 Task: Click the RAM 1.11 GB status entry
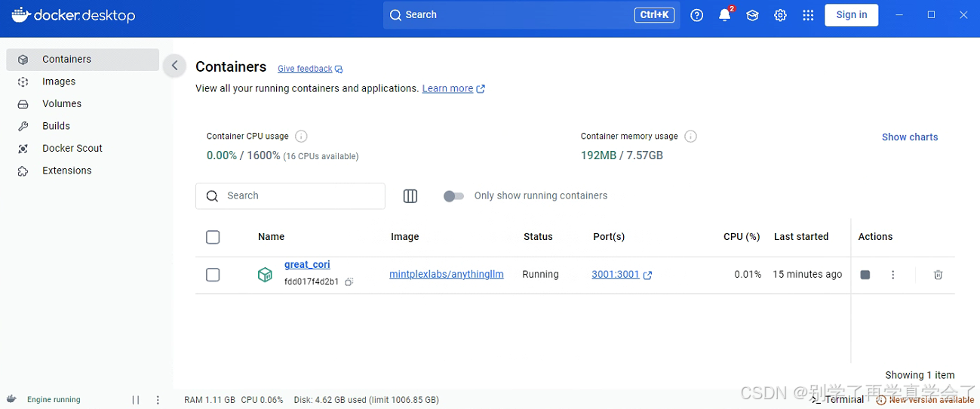(210, 400)
